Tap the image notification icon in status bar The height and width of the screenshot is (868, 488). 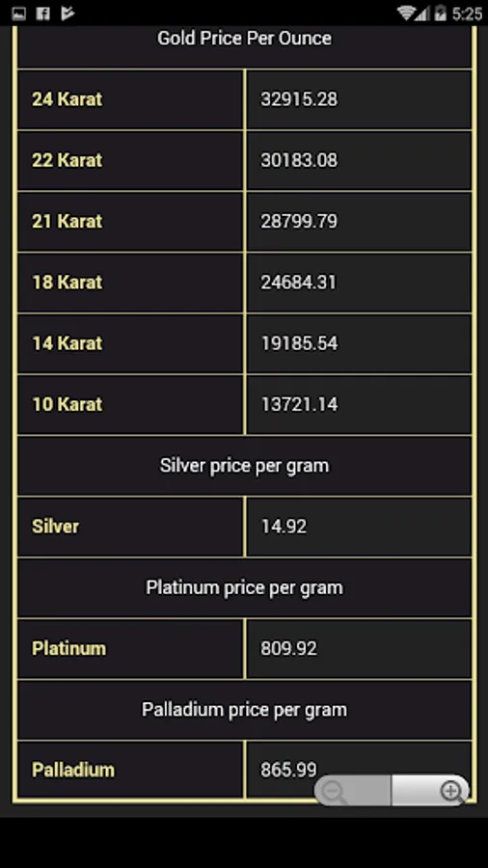click(19, 14)
